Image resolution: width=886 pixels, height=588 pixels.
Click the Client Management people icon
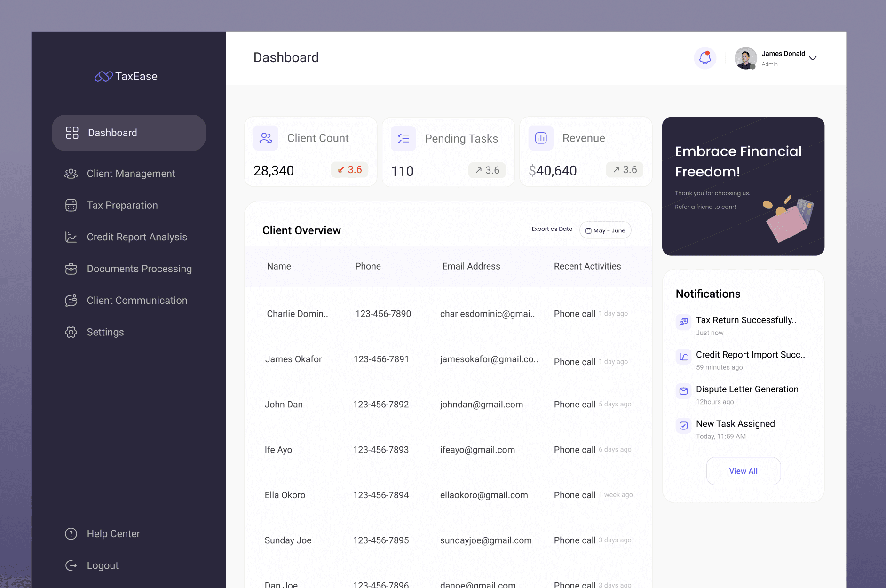[x=71, y=174]
